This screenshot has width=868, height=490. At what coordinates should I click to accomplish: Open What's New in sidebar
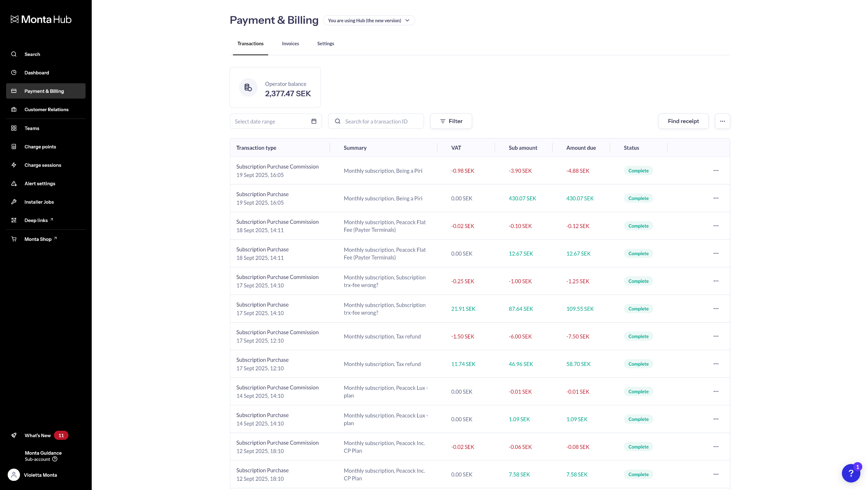coord(38,435)
